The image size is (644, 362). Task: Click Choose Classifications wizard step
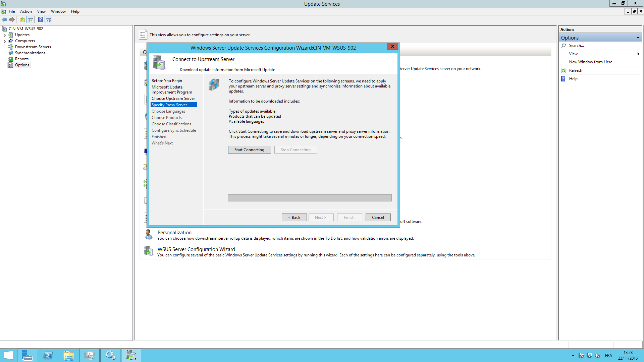point(171,124)
